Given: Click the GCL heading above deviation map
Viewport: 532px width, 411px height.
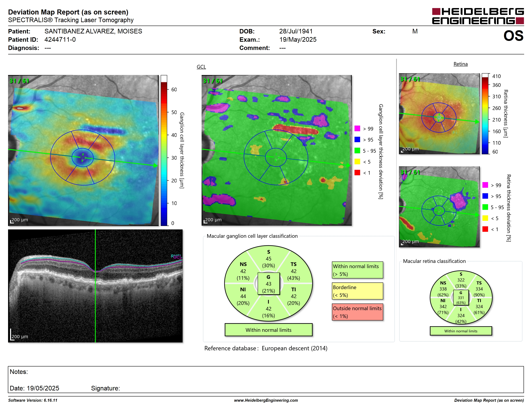Looking at the screenshot, I should point(201,67).
